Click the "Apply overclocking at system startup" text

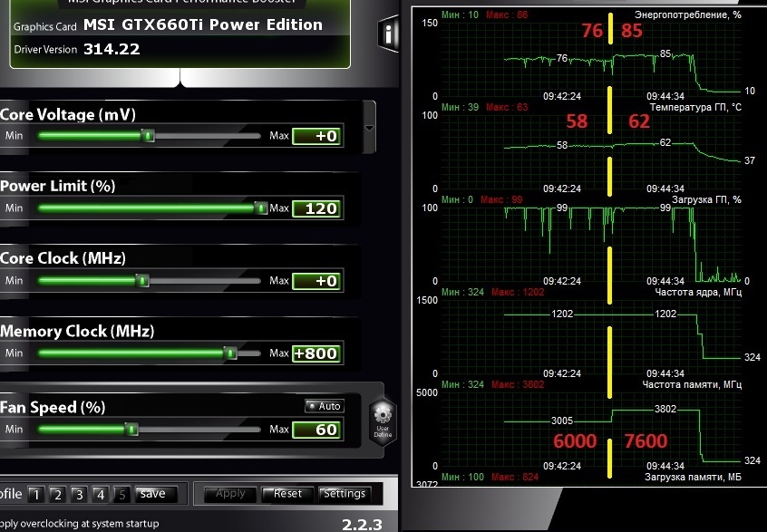[x=79, y=523]
